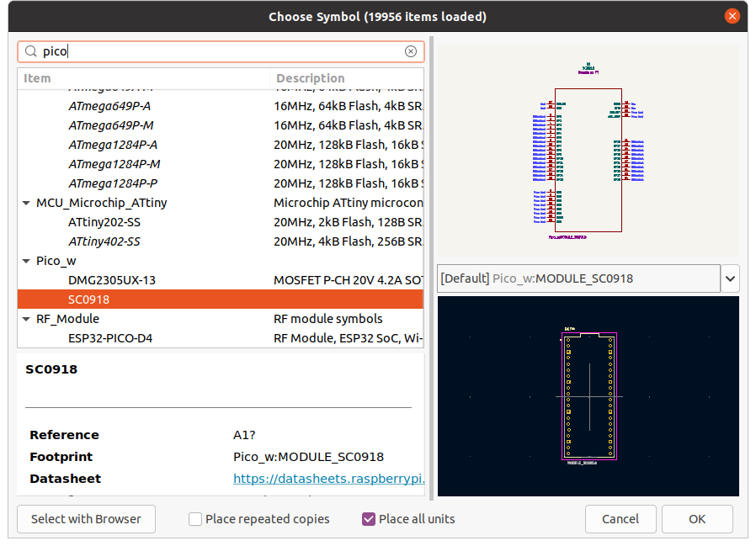Click Select with Browser button
Image resolution: width=756 pixels, height=546 pixels.
pos(87,519)
